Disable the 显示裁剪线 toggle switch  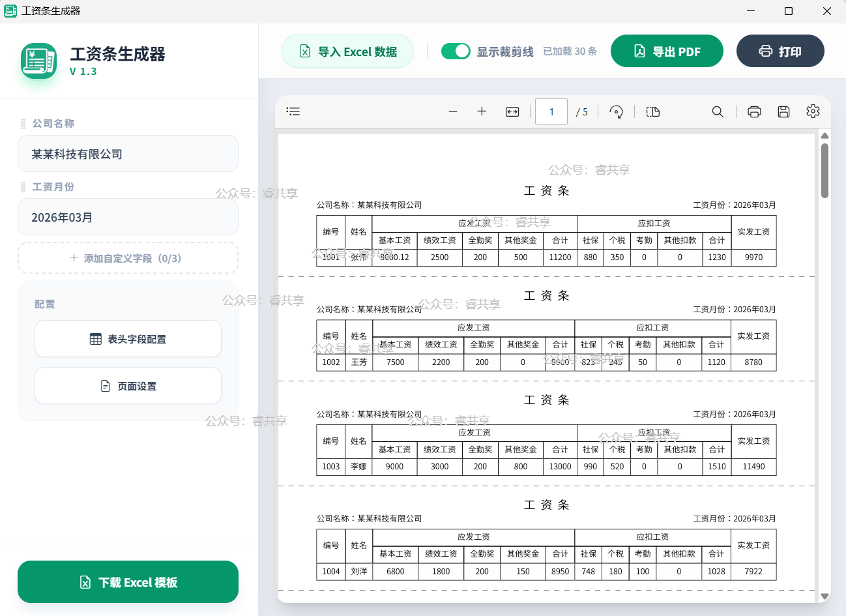456,51
